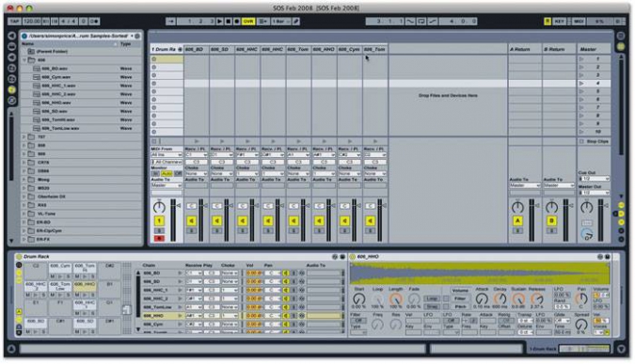Image resolution: width=635 pixels, height=364 pixels.
Task: Toggle the Drum Rack track activator 1
Action: point(159,221)
